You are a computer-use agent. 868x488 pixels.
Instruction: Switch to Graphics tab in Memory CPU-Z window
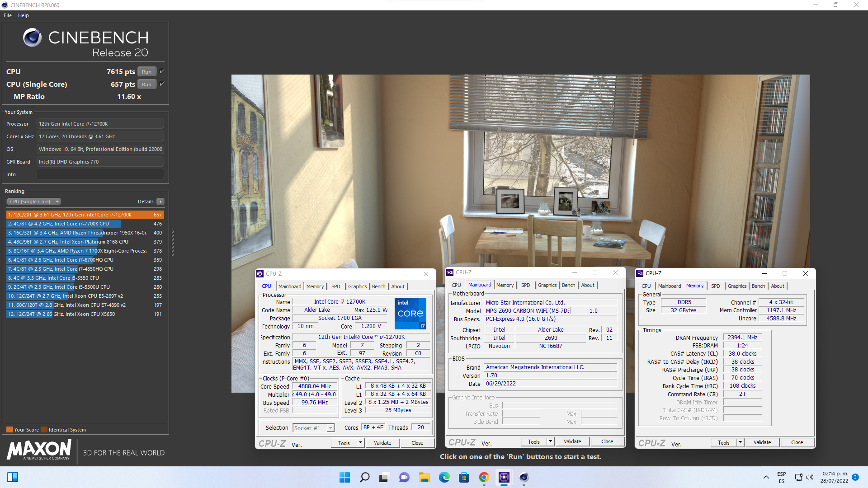click(x=737, y=286)
